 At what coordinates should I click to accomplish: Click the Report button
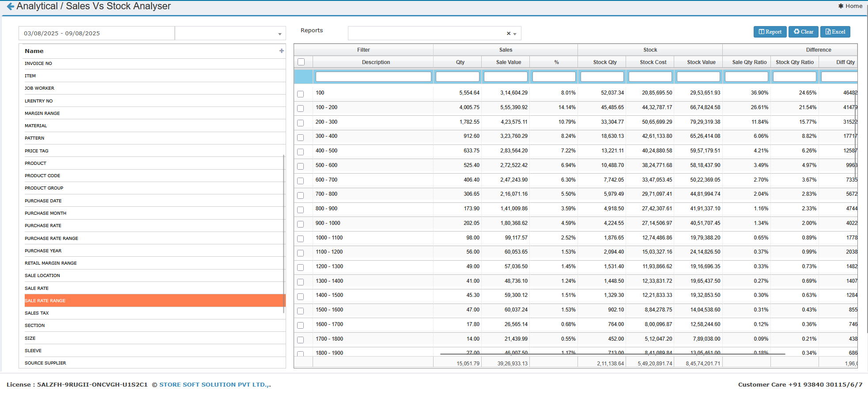coord(770,32)
